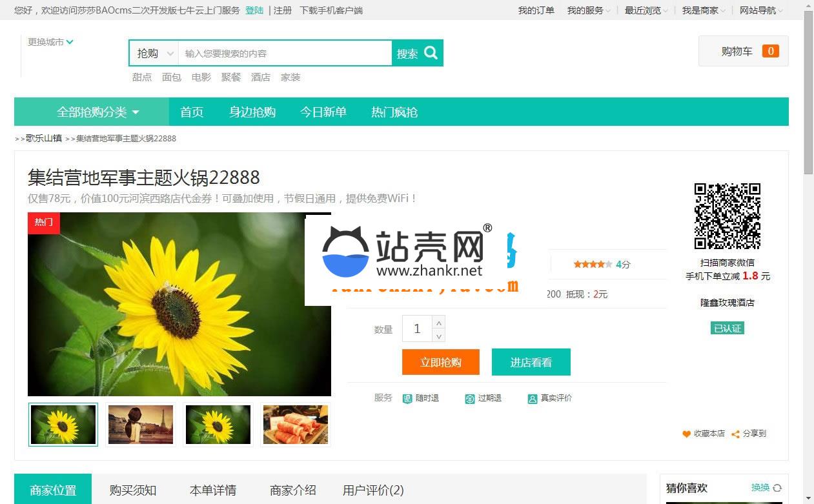Click the 过期退 service icon
This screenshot has width=814, height=504.
click(470, 399)
